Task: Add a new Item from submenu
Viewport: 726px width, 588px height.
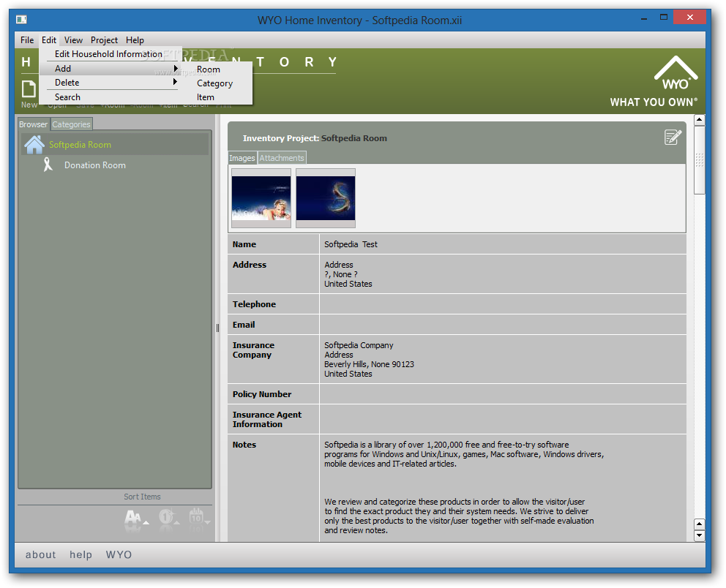Action: point(217,97)
